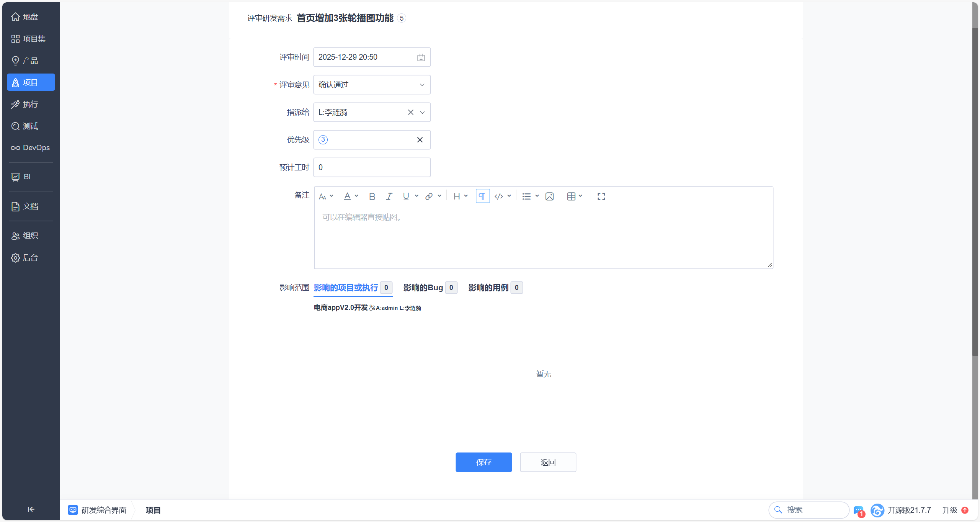Collapse the left sidebar menu
Screen dimensions: 980x522
(31, 509)
